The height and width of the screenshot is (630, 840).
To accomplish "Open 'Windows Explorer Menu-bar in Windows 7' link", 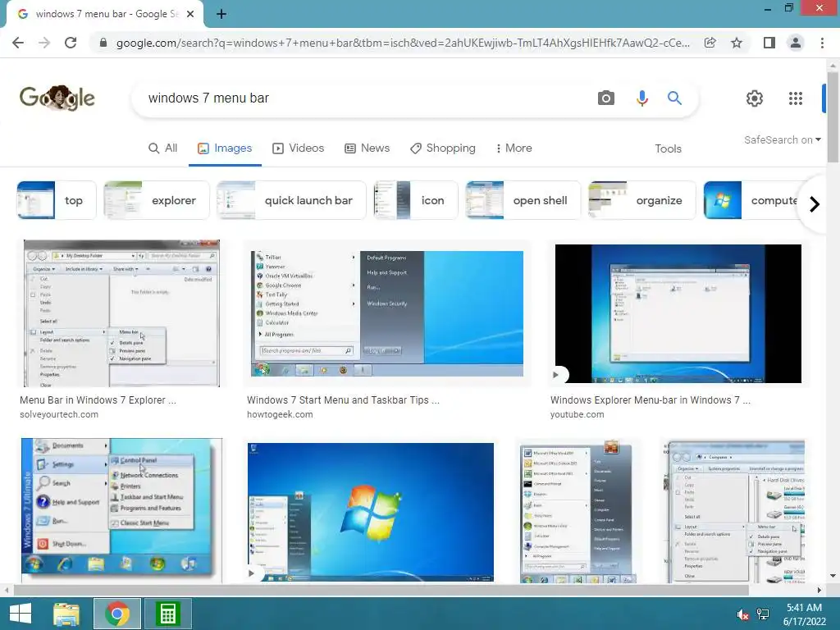I will 651,400.
